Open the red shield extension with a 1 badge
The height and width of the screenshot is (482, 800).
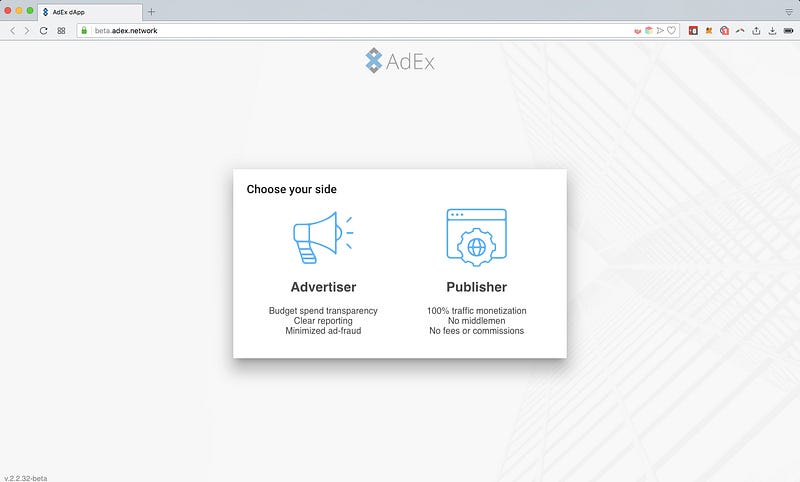[724, 31]
